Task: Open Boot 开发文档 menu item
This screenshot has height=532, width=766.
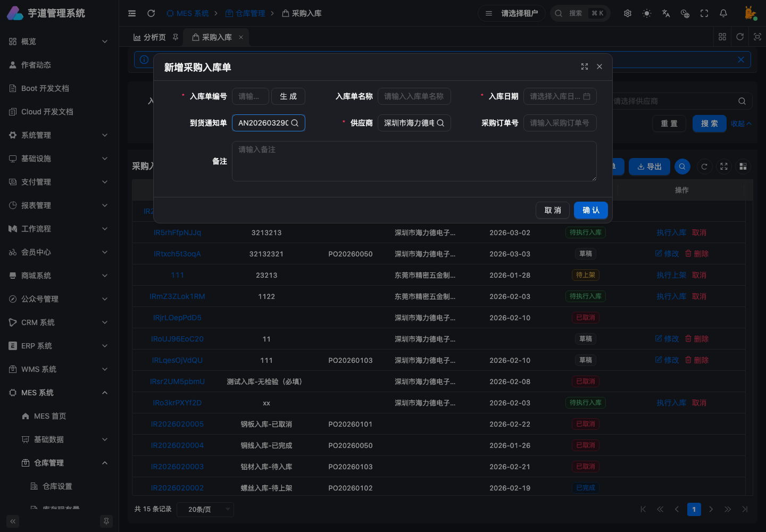Action: point(59,88)
